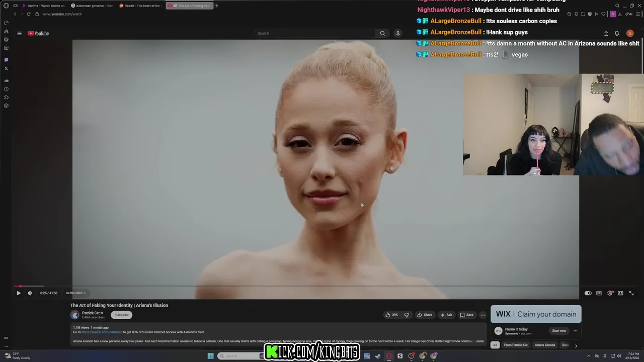Select the 'Ariana Grande' filter chip
644x362 pixels.
[x=545, y=345]
